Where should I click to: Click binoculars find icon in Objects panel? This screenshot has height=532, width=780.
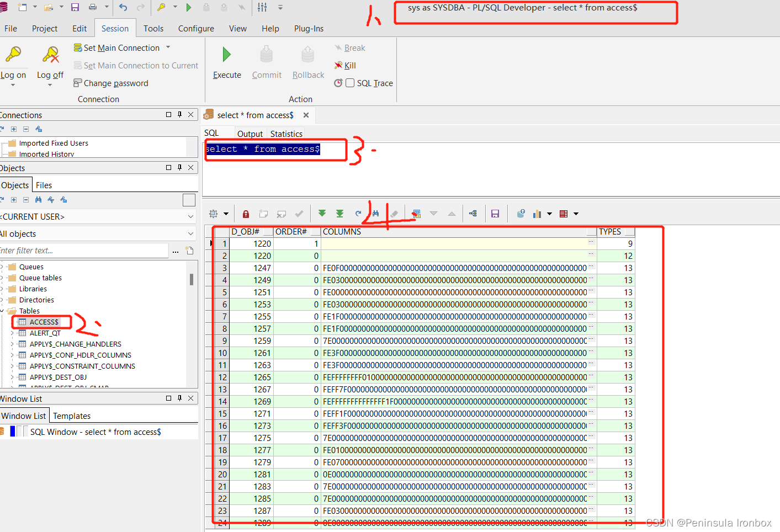38,200
